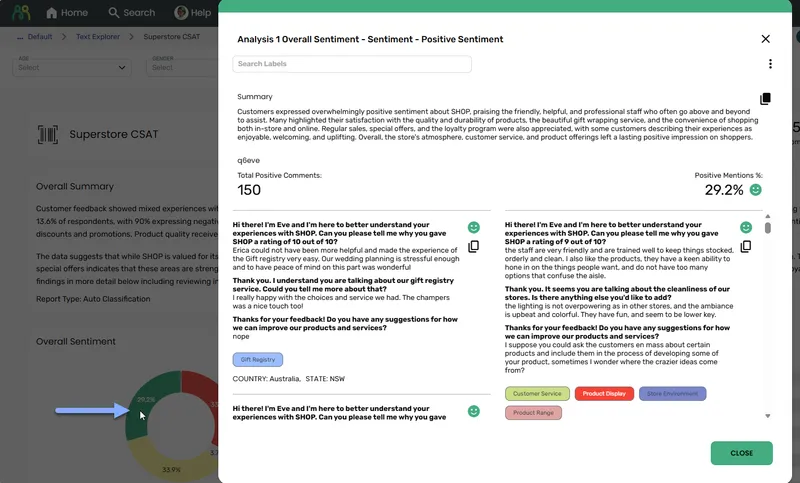Copy the 10 out of 10 rating comment

(x=473, y=247)
